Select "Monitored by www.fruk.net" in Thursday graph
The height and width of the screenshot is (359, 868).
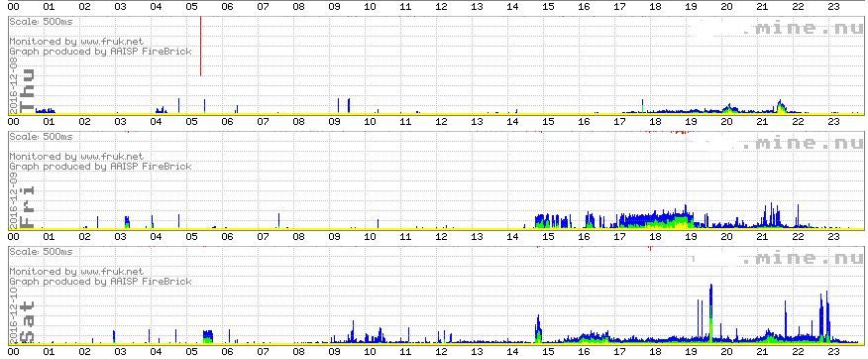coord(76,41)
